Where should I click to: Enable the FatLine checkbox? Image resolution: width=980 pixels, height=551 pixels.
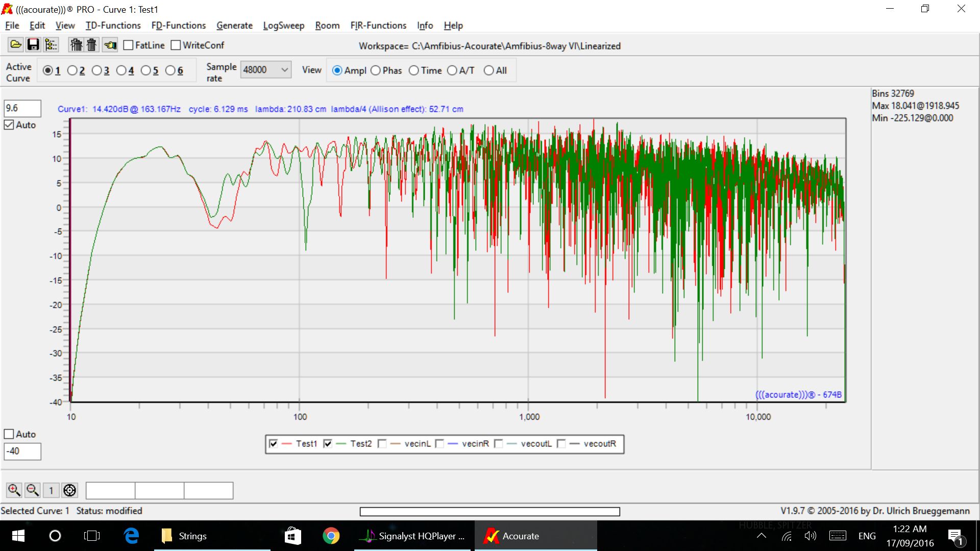129,45
